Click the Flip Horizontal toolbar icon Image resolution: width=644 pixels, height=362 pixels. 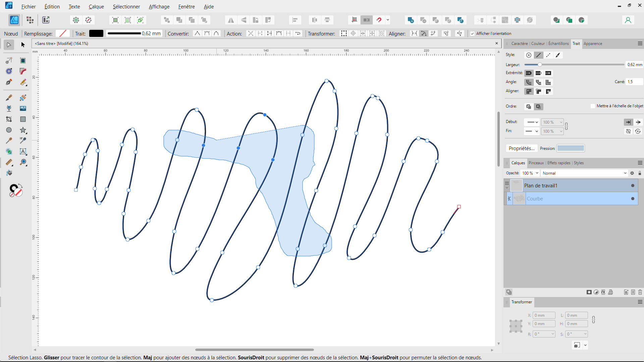pos(231,20)
